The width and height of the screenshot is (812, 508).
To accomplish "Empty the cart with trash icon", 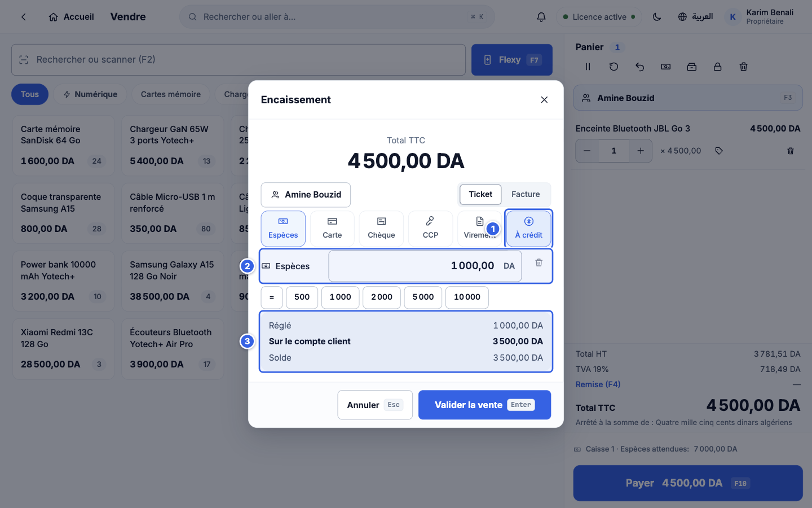I will [743, 67].
